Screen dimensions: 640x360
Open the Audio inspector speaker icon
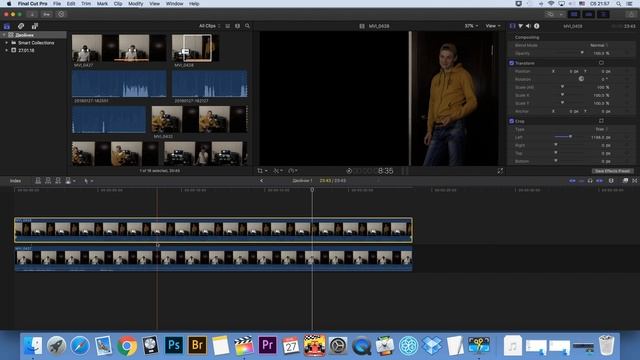pos(528,26)
